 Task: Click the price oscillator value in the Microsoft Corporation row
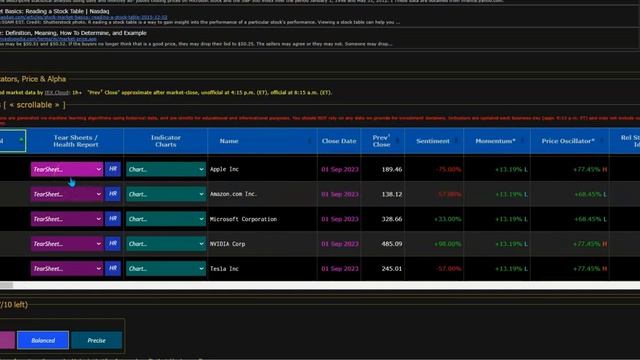(x=590, y=219)
